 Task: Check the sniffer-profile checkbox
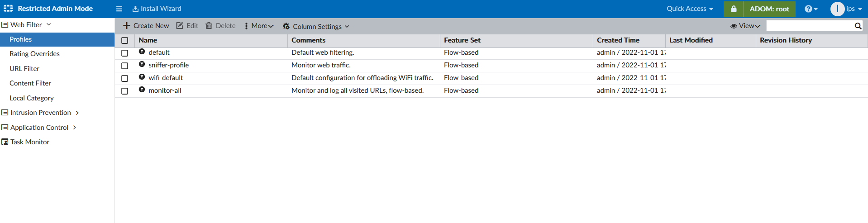[x=125, y=66]
